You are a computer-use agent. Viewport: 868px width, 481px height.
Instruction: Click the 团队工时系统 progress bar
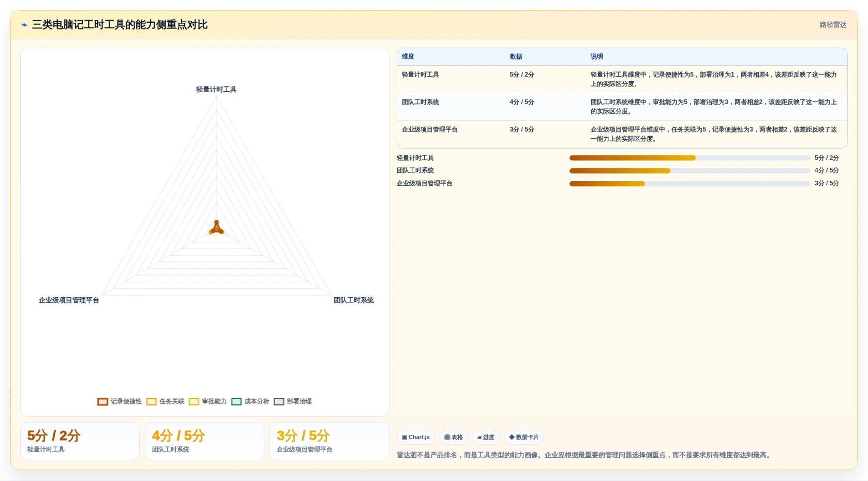(x=690, y=171)
